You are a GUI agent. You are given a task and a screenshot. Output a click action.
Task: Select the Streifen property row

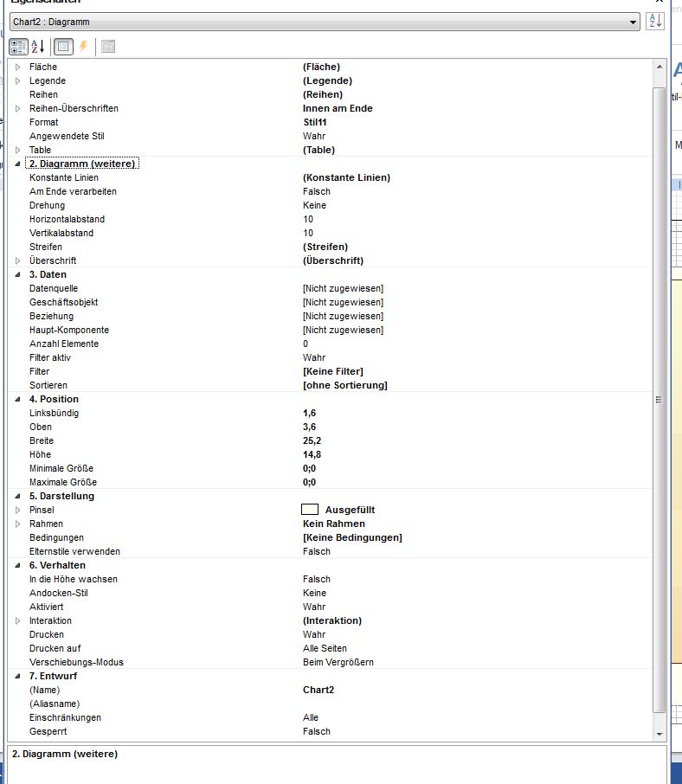pyautogui.click(x=330, y=247)
